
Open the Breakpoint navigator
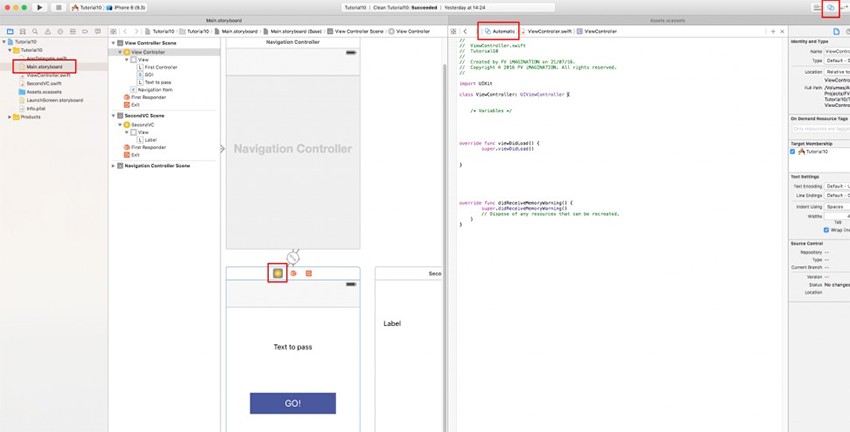click(x=85, y=31)
